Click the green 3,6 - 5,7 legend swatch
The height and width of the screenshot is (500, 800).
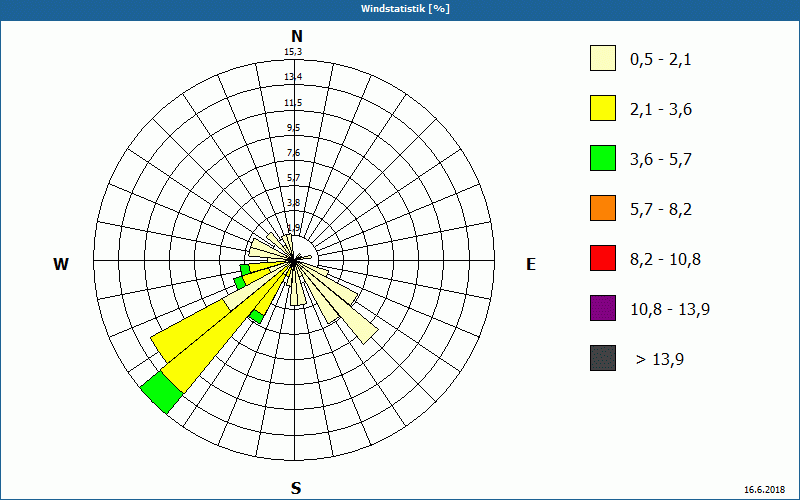point(603,158)
